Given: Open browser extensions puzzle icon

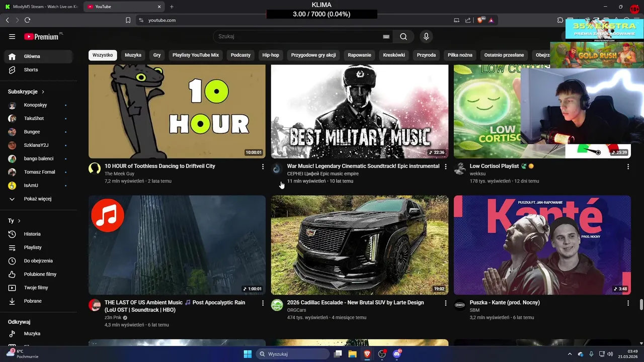Looking at the screenshot, I should point(560,20).
